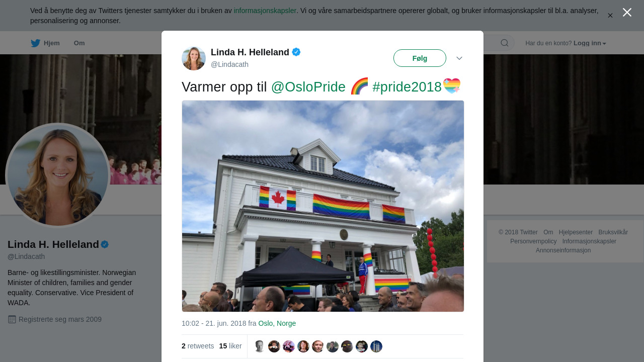View Linda H. Helleland's tweet avatar
The width and height of the screenshot is (644, 362).
pos(194,58)
